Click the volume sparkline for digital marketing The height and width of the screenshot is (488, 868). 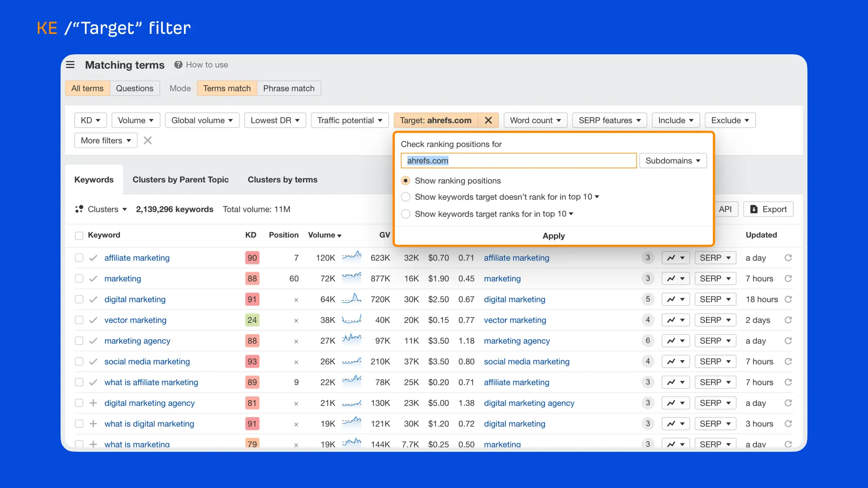352,298
